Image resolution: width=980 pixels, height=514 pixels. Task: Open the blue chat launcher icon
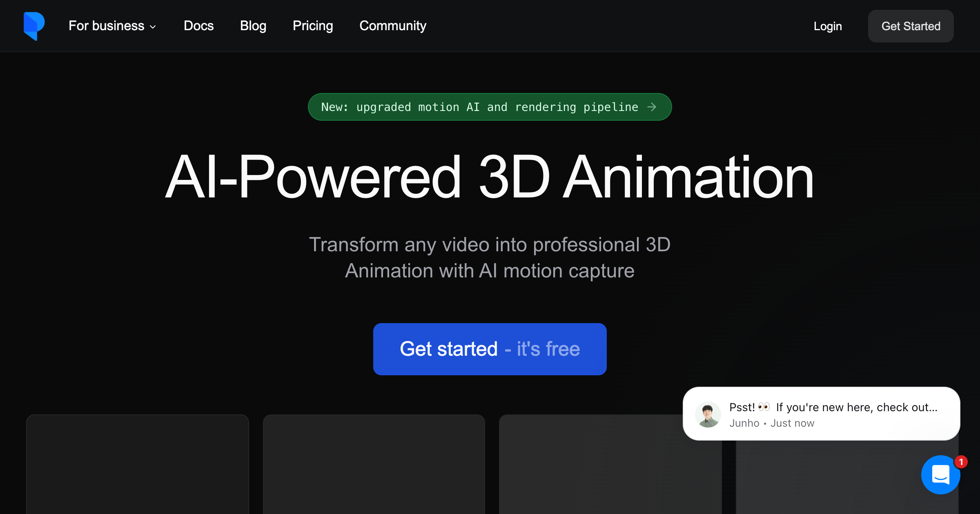[x=940, y=475]
